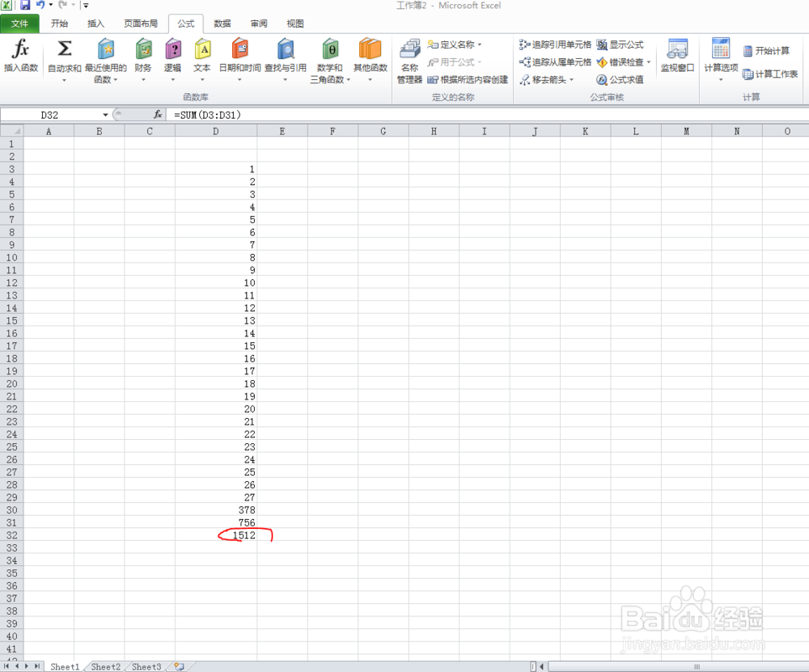Switch to Sheet3 tab
Image resolution: width=809 pixels, height=672 pixels.
146,666
